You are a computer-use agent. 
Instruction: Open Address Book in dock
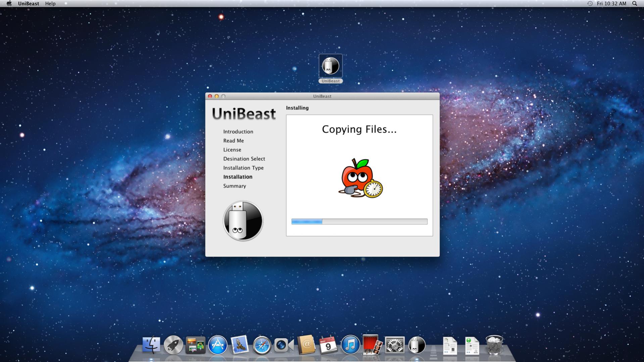click(x=306, y=345)
